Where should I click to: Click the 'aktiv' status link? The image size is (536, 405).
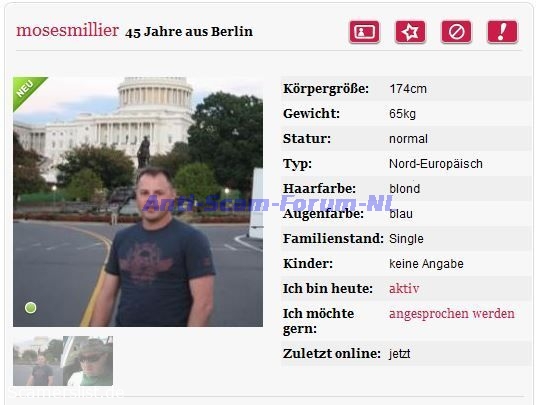click(404, 288)
